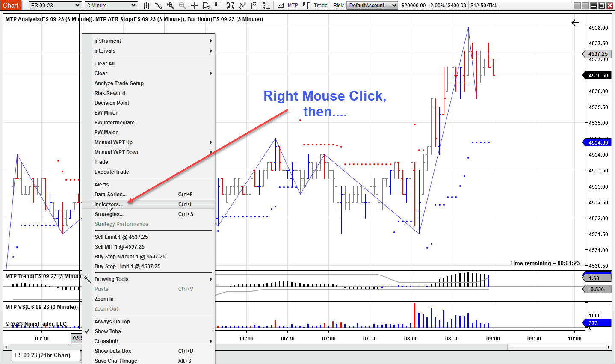615x364 pixels.
Task: Open the 3 Minute interval dropdown
Action: click(x=111, y=6)
